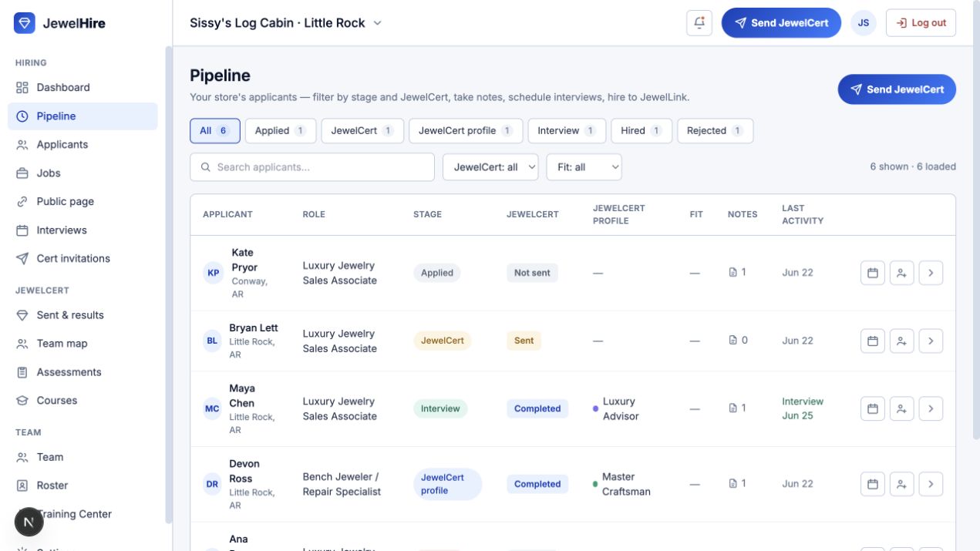Screen dimensions: 980x551
Task: Click Not sent JewelCert status badge
Action: 532,273
